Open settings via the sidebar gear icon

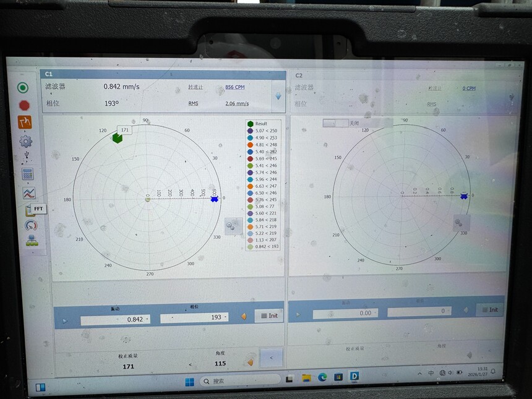pos(26,141)
